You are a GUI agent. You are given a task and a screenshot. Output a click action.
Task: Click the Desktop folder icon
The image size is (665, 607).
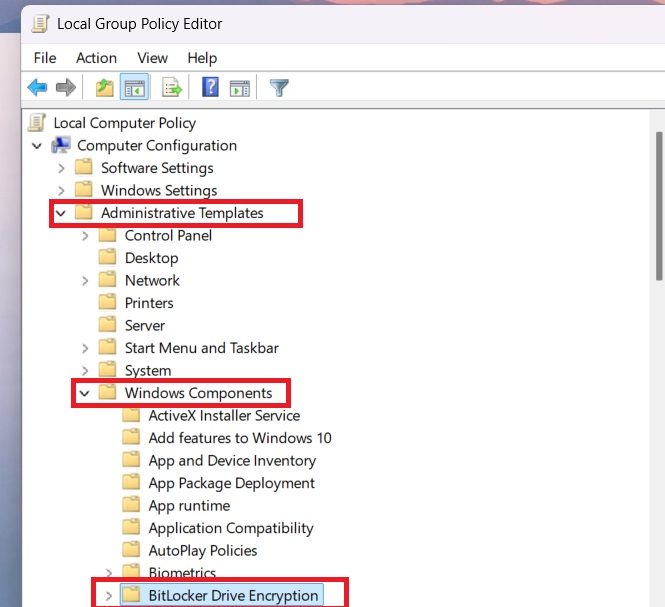pyautogui.click(x=107, y=257)
